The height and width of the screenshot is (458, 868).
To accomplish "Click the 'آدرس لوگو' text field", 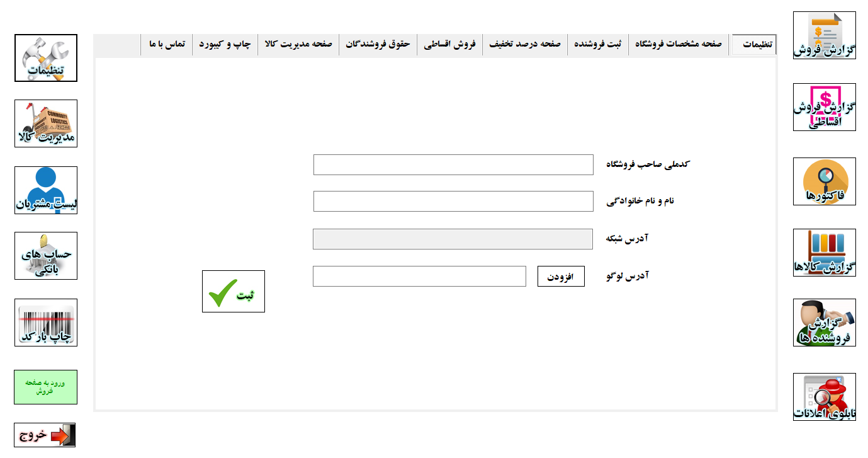I will point(419,277).
